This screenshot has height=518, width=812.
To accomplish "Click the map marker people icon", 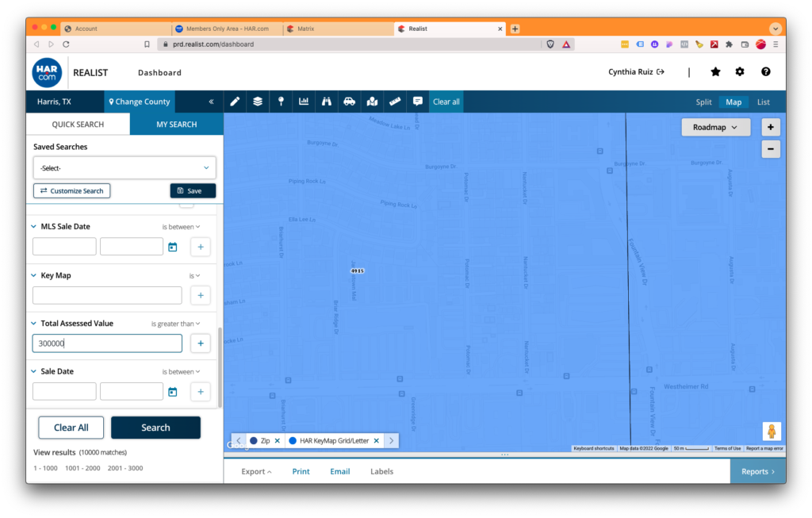I will tap(373, 102).
